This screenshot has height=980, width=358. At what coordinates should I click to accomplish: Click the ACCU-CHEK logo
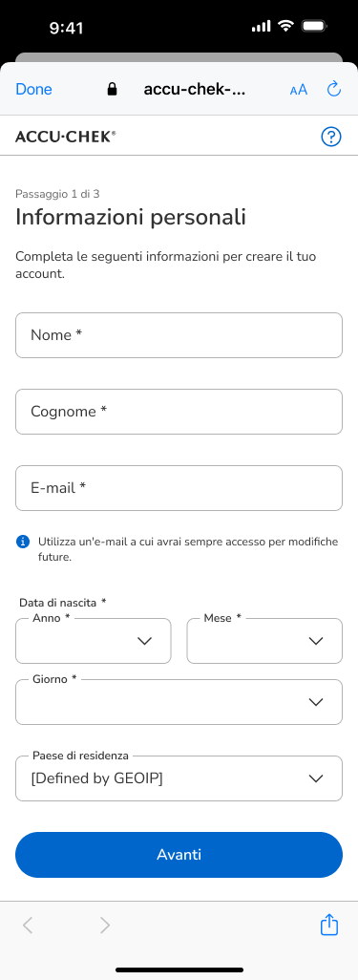66,137
